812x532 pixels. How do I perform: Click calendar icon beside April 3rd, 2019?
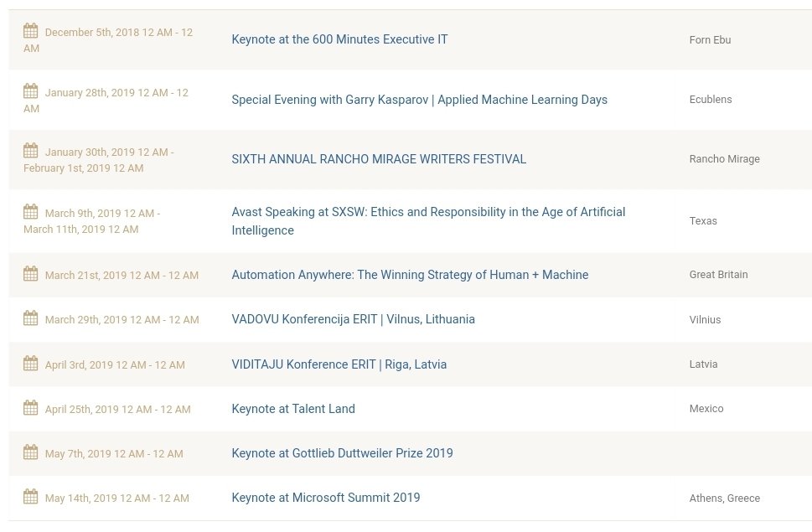coord(30,364)
